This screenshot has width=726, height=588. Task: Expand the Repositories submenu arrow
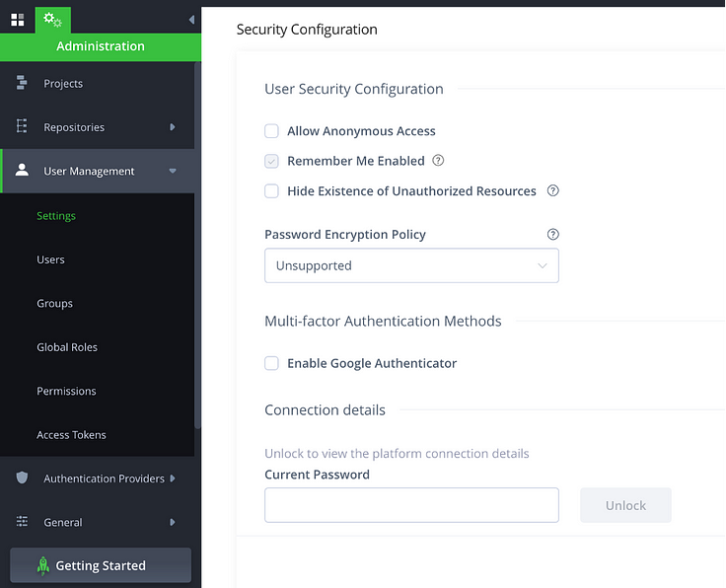click(173, 127)
